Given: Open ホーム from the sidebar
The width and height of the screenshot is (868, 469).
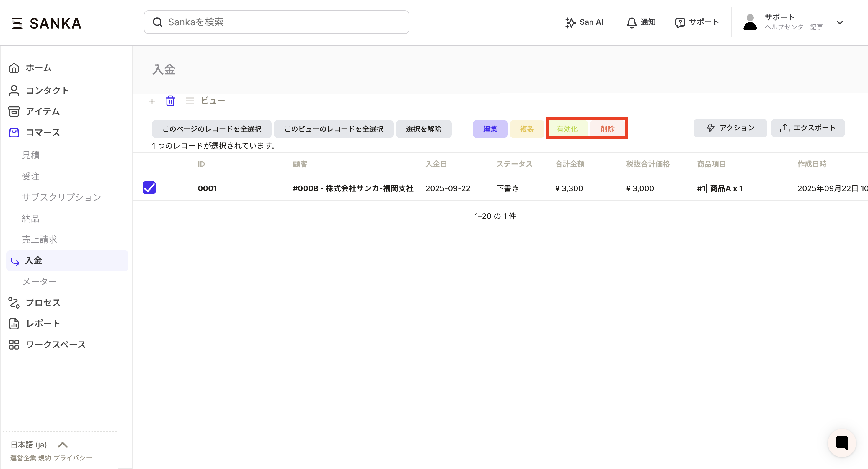Looking at the screenshot, I should click(38, 68).
